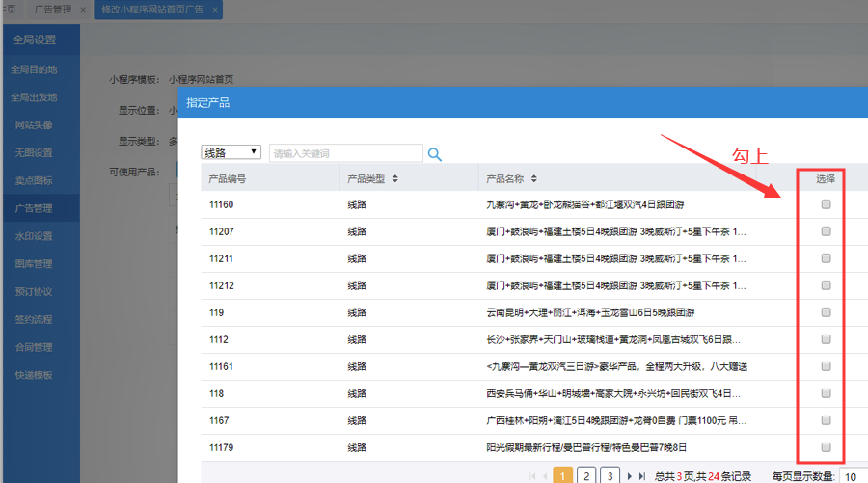Check the box for product 11160
The width and height of the screenshot is (868, 483).
pyautogui.click(x=826, y=204)
